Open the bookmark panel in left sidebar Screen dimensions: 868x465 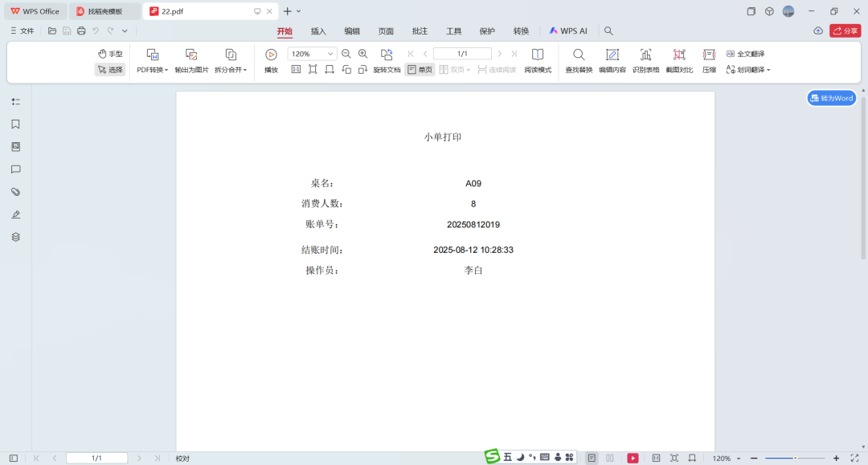click(x=15, y=124)
